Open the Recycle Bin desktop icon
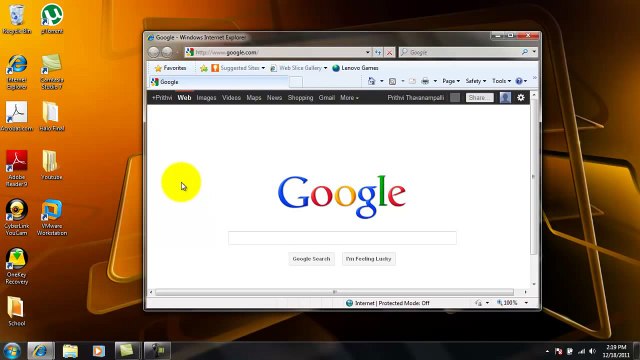The height and width of the screenshot is (360, 640). (x=17, y=19)
